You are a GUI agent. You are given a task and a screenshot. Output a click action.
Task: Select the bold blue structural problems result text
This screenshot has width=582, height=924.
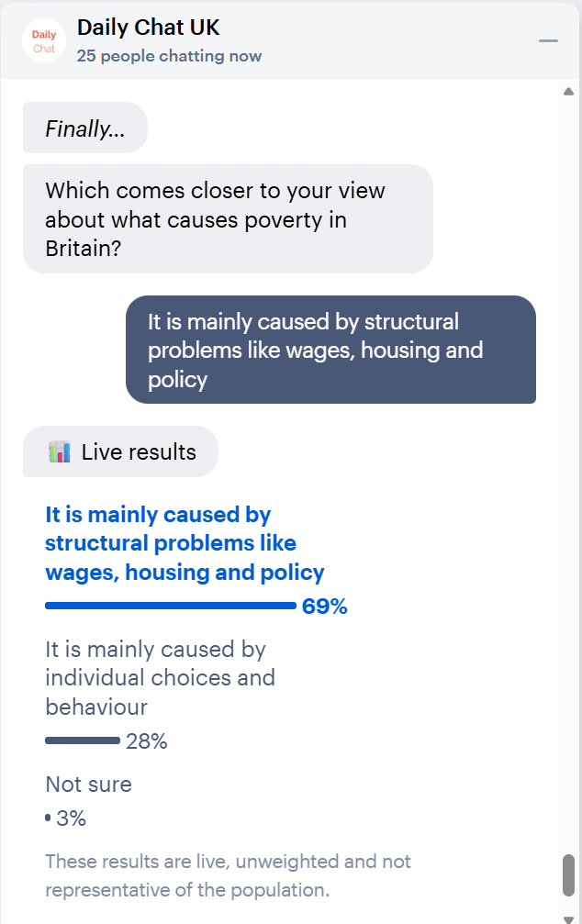click(x=185, y=543)
